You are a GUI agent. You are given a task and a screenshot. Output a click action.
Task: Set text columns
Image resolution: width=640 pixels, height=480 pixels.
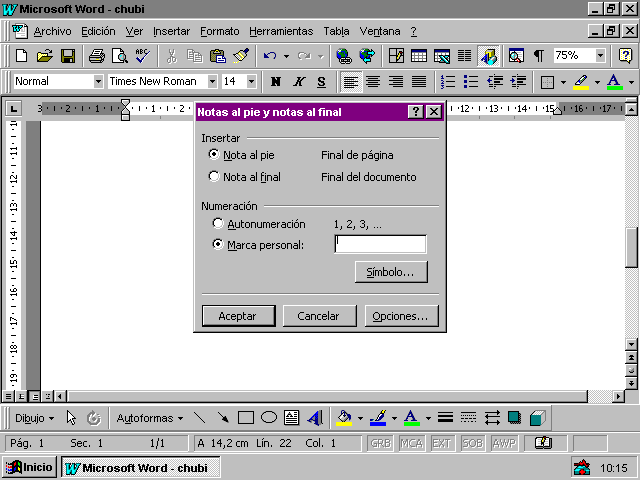click(464, 56)
